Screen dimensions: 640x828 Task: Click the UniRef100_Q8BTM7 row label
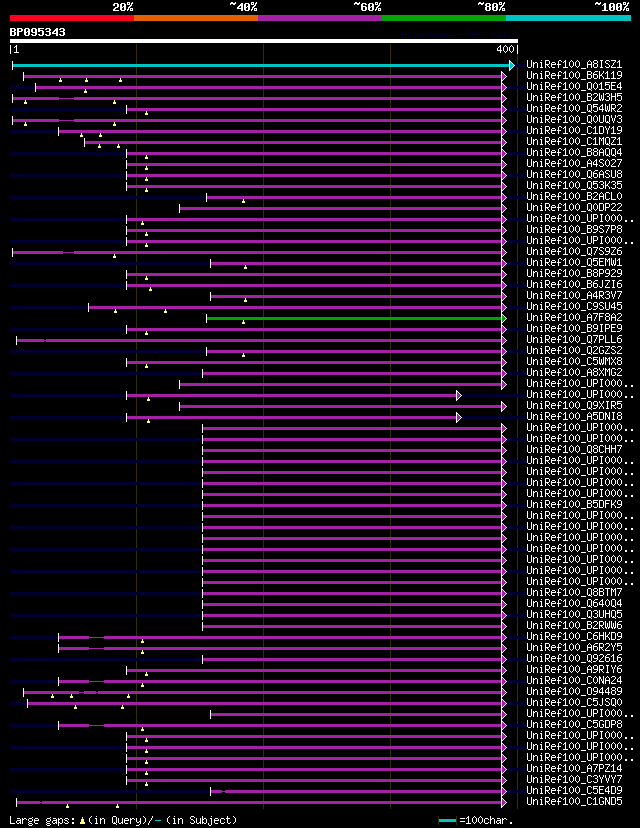click(x=574, y=592)
